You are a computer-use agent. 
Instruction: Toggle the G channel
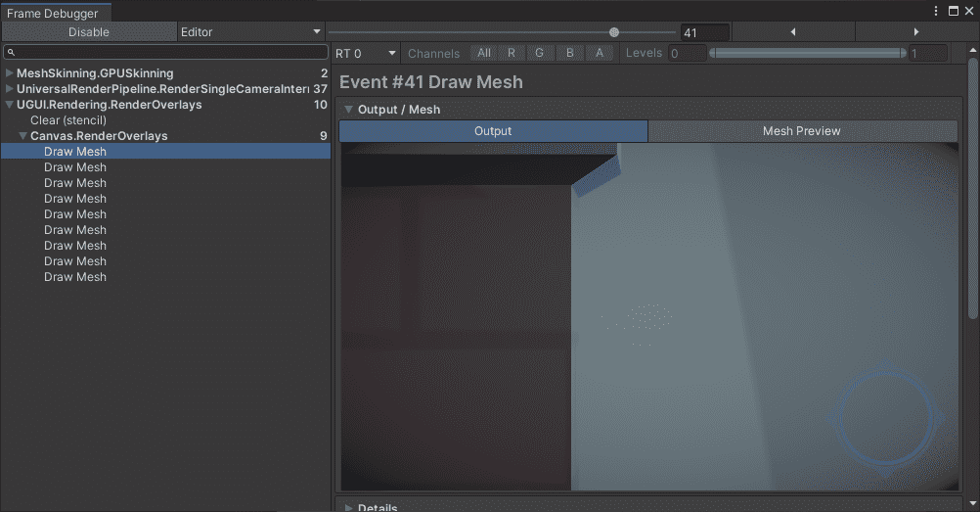tap(539, 53)
